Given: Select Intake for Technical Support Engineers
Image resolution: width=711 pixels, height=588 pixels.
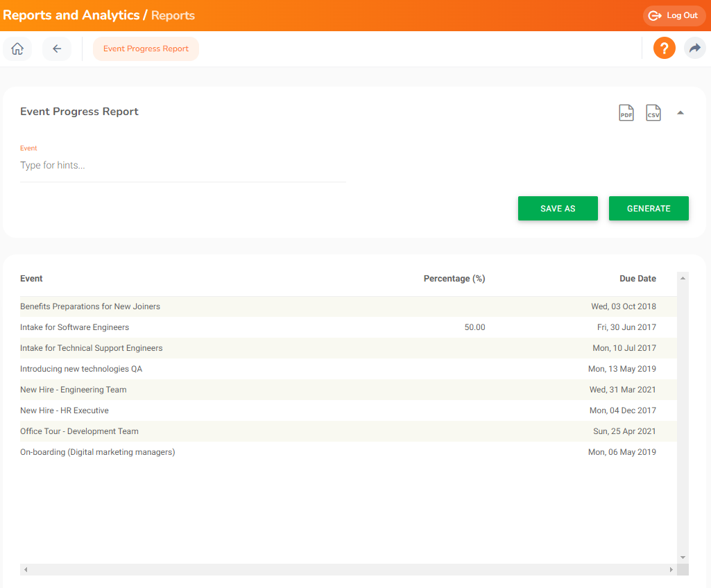Looking at the screenshot, I should (x=348, y=348).
